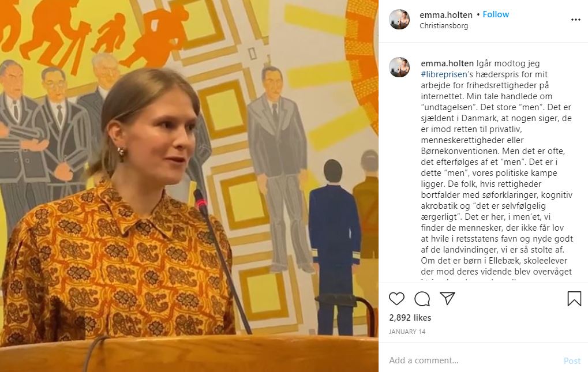Click the header profile avatar
This screenshot has height=372, width=588.
(399, 20)
